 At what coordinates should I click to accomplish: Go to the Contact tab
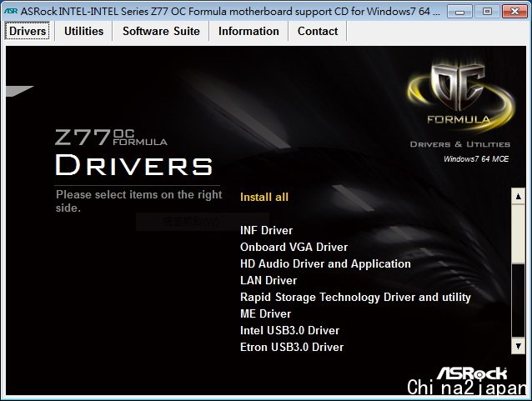coord(318,31)
